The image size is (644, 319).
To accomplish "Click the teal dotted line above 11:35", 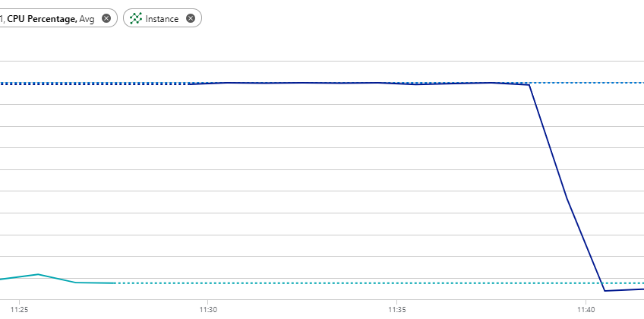I will (x=396, y=283).
